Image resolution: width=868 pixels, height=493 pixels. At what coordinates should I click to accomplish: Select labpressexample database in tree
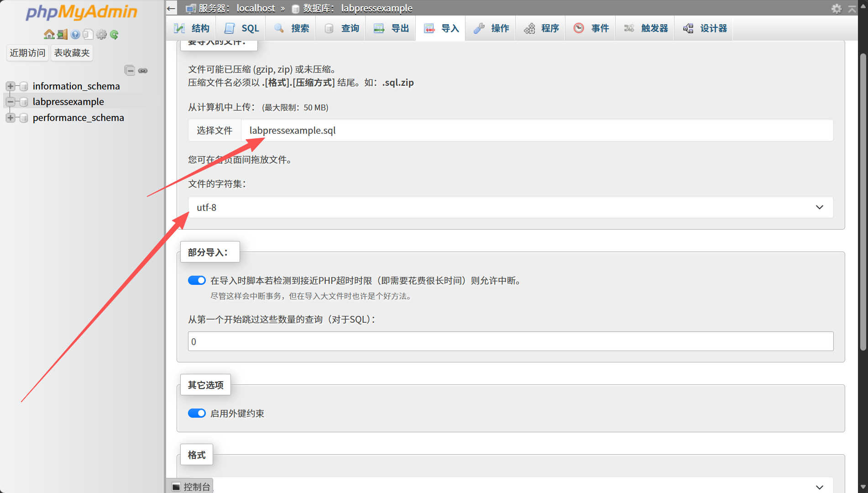68,102
